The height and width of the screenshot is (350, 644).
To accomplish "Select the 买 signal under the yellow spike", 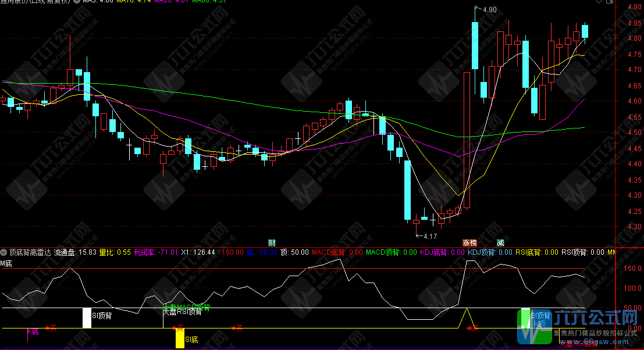I will (472, 329).
